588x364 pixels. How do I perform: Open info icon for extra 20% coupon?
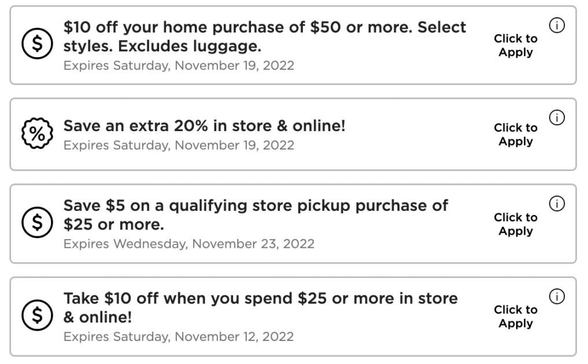coord(557,118)
